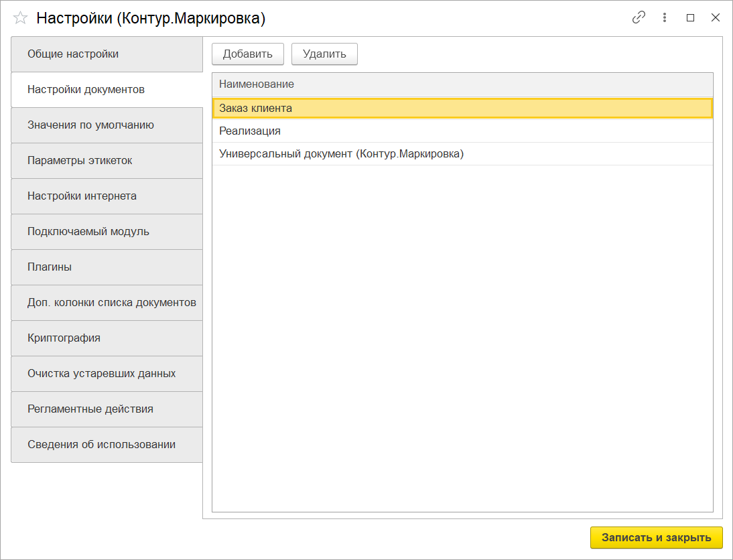This screenshot has height=560, width=733.
Task: Sort by the Наименование column header
Action: [x=462, y=84]
